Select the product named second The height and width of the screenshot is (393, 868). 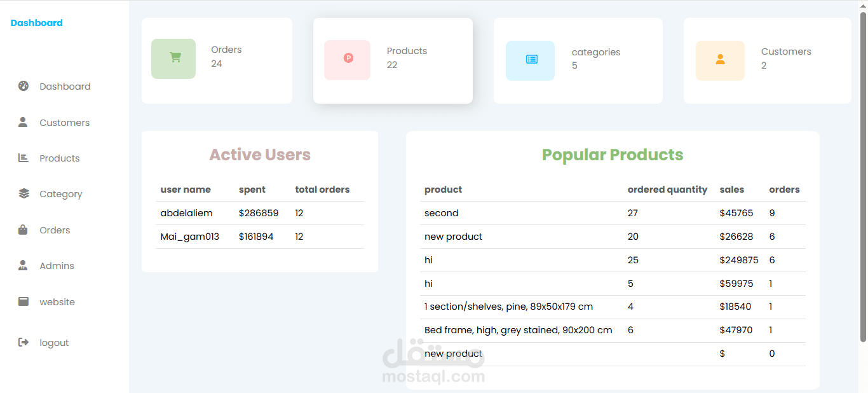click(441, 213)
